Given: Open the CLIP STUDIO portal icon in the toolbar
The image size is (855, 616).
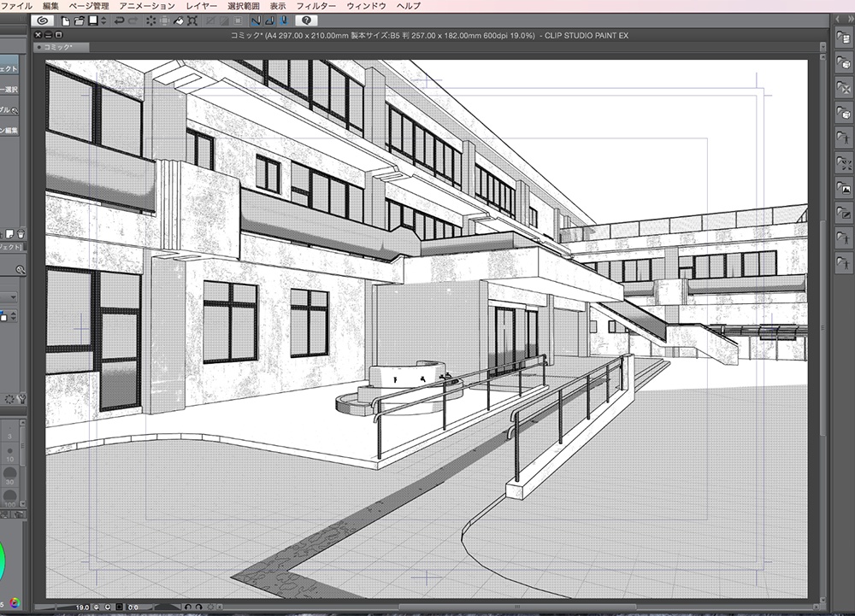Looking at the screenshot, I should coord(44,21).
